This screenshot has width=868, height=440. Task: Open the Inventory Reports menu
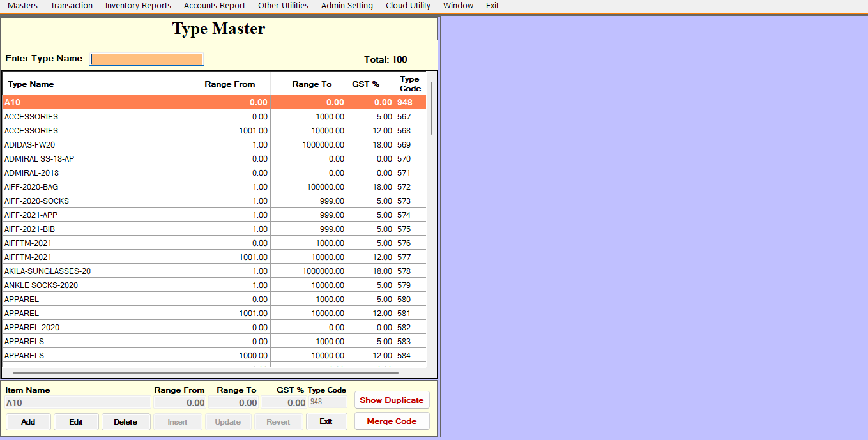click(x=138, y=6)
